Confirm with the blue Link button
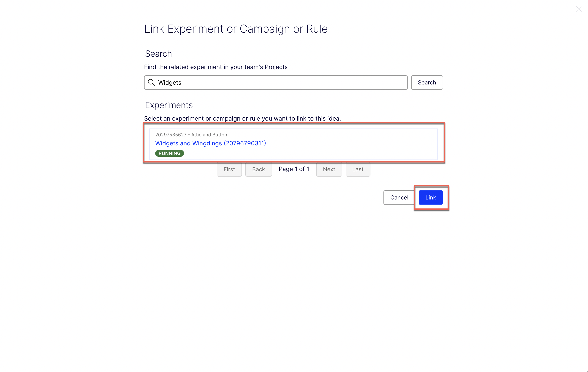Image resolution: width=588 pixels, height=372 pixels. [x=430, y=197]
